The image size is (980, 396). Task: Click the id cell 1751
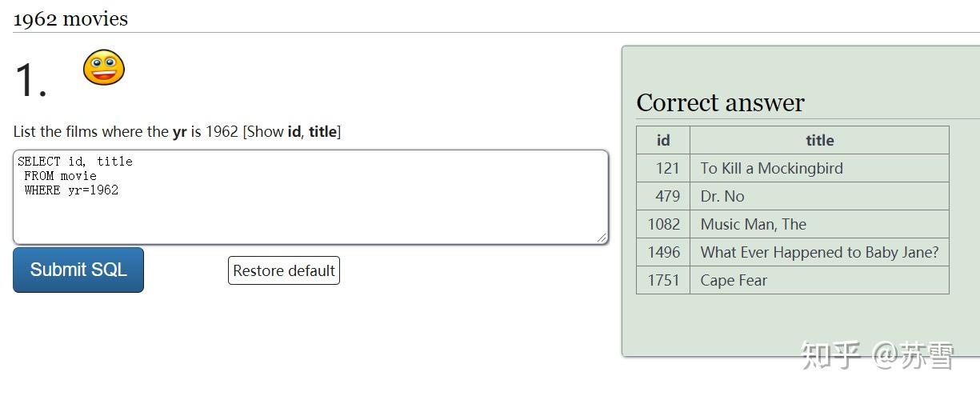[x=664, y=280]
